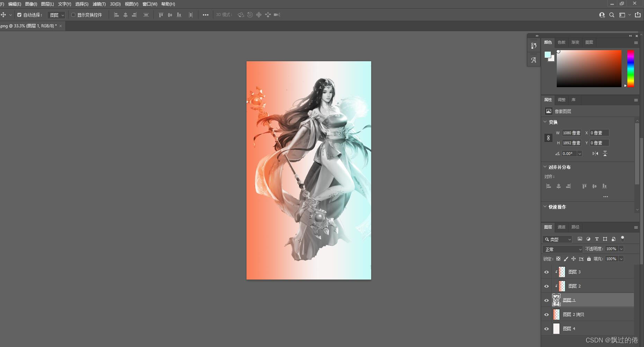Switch to the 通道 tab
Image resolution: width=644 pixels, height=347 pixels.
(561, 227)
